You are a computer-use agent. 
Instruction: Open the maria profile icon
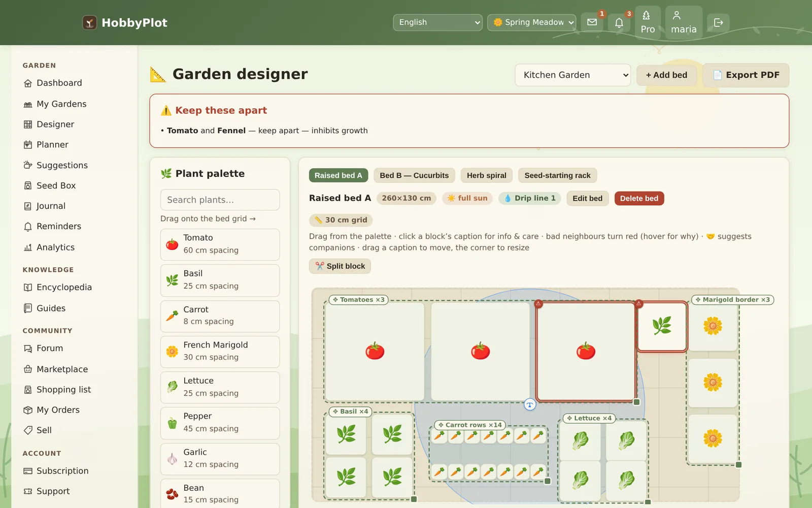684,22
